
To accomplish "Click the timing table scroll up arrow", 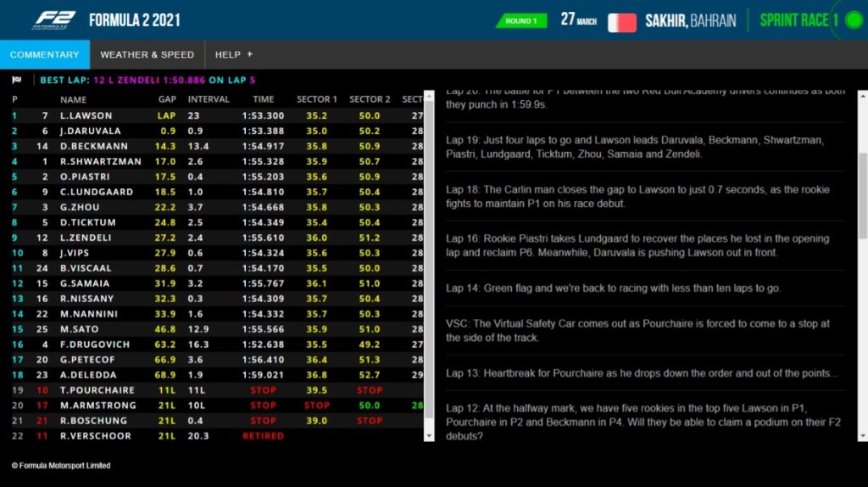I will point(429,96).
